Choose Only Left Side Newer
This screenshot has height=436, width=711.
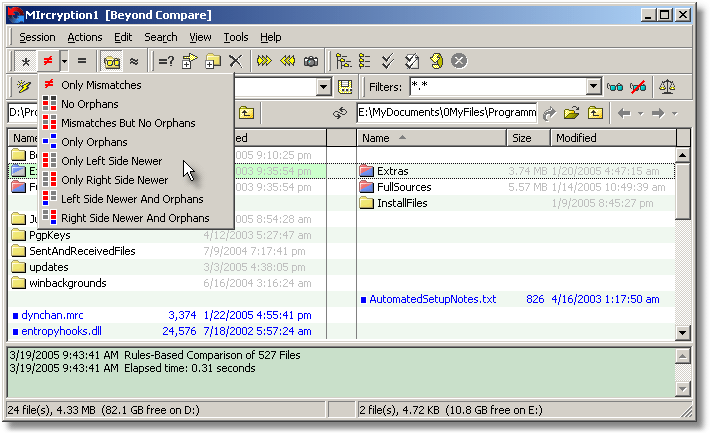click(136, 161)
